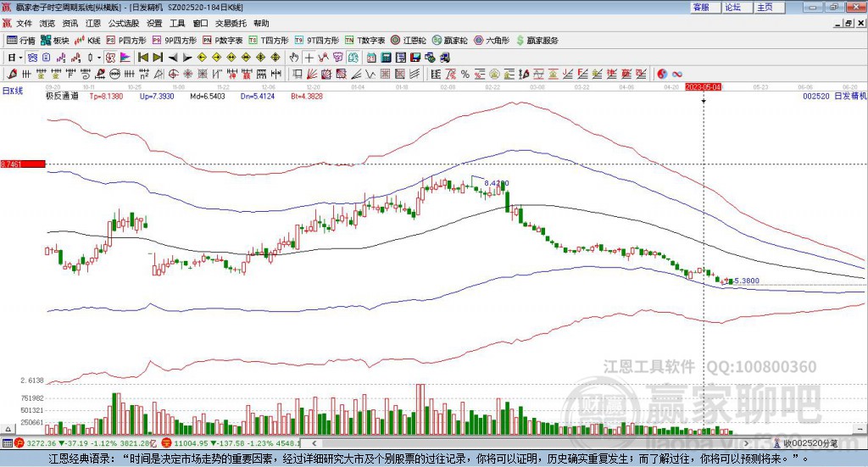Open 赢家服务 service page
The height and width of the screenshot is (467, 868).
(537, 41)
